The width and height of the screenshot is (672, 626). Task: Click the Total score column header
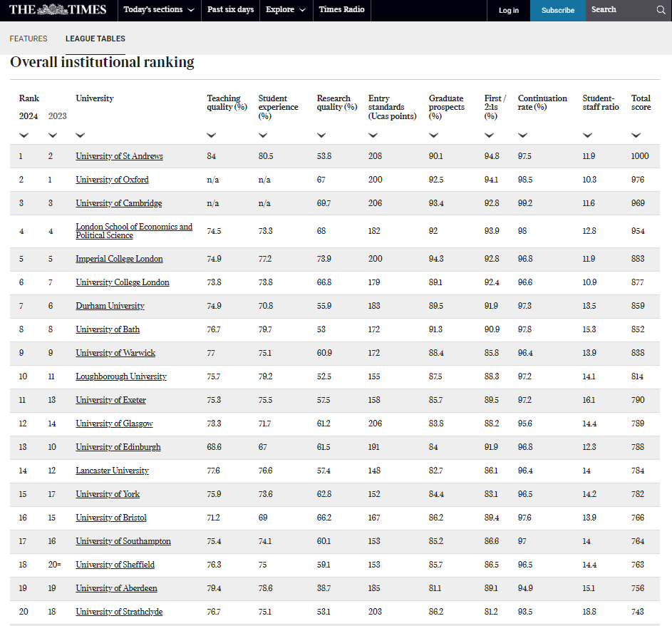[641, 103]
